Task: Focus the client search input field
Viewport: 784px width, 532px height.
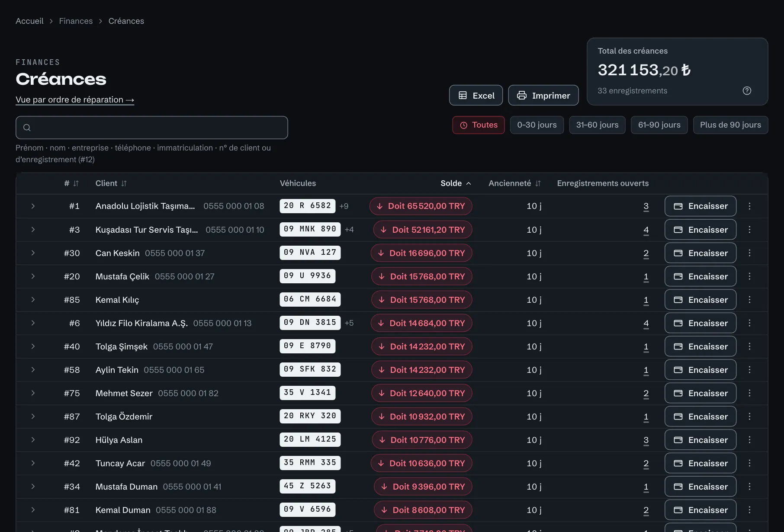Action: point(152,128)
